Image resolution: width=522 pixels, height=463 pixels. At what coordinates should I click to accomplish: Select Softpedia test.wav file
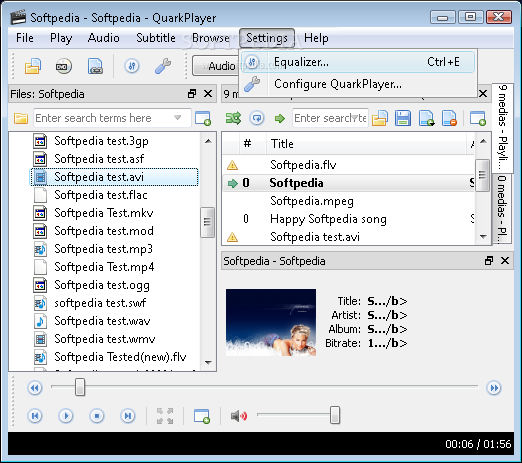pyautogui.click(x=102, y=321)
